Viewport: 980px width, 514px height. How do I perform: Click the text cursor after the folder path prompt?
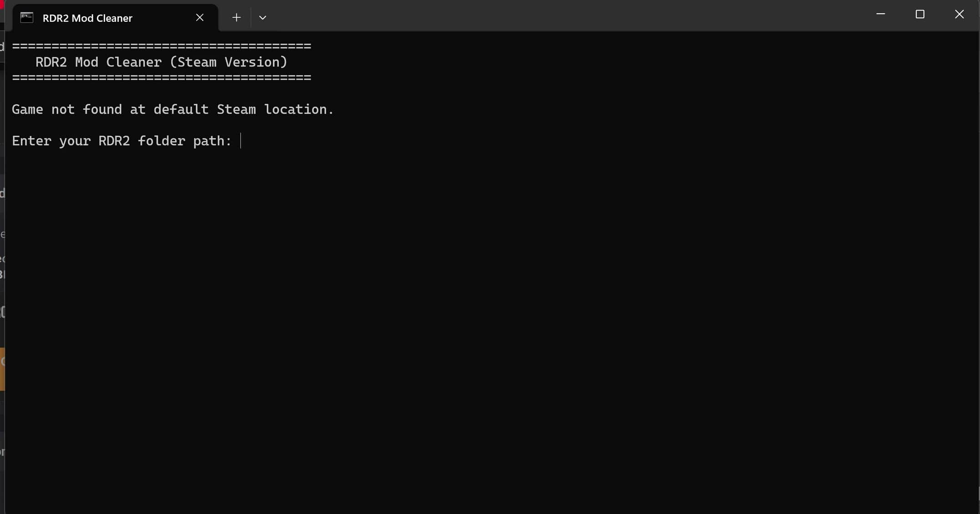(x=241, y=141)
